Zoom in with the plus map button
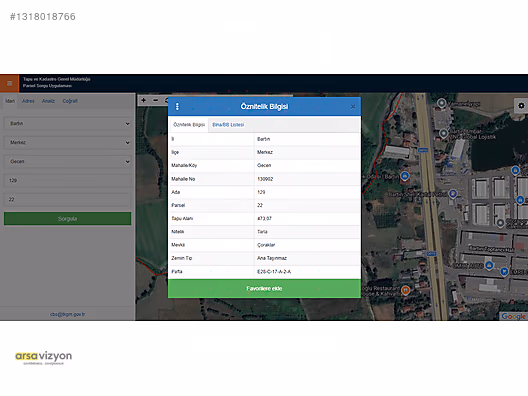Screen dimensions: 528x396 point(143,100)
